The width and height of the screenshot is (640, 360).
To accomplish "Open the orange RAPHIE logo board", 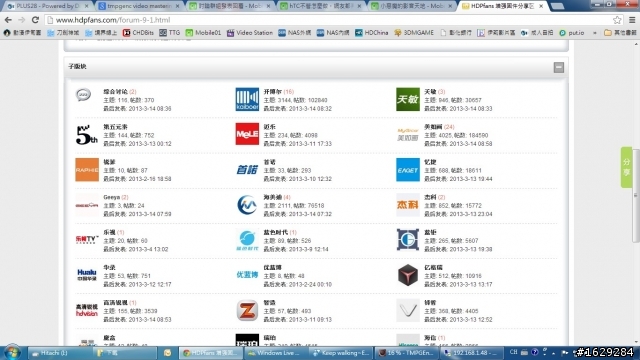I will 87,169.
